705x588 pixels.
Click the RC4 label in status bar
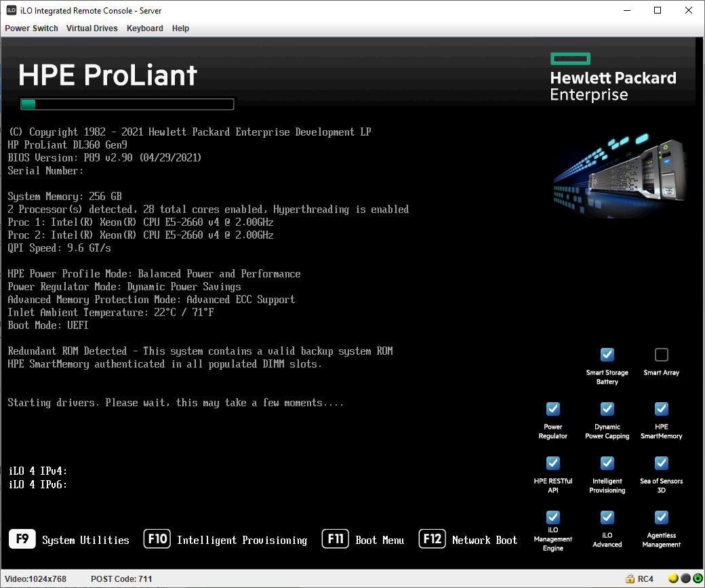(x=645, y=579)
